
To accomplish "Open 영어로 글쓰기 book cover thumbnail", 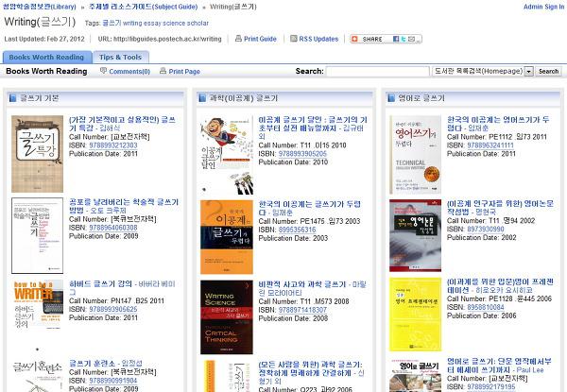I will (x=415, y=375).
